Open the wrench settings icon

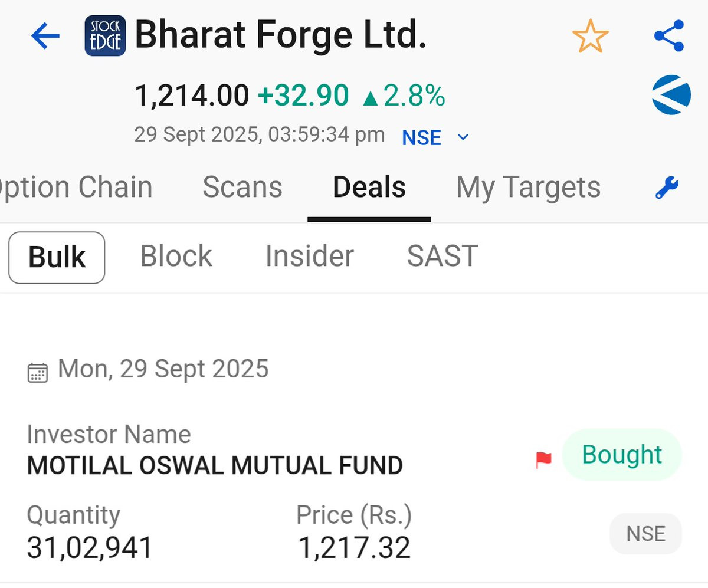coord(667,189)
